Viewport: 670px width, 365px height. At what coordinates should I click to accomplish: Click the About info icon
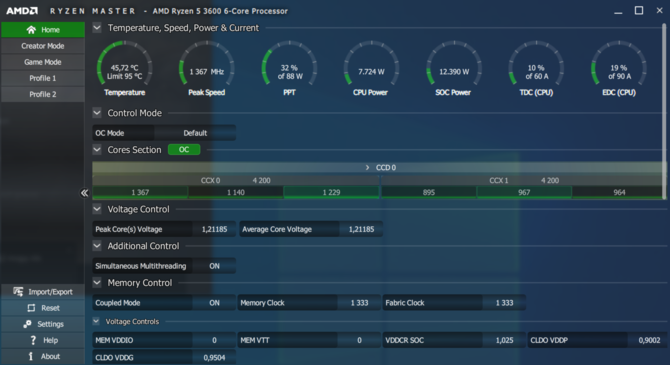pyautogui.click(x=31, y=356)
